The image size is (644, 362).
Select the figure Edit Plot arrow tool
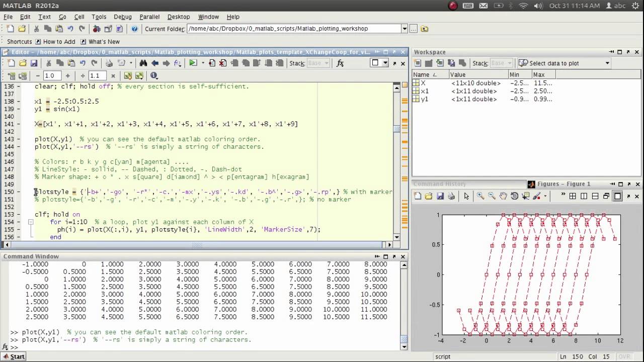click(x=466, y=196)
